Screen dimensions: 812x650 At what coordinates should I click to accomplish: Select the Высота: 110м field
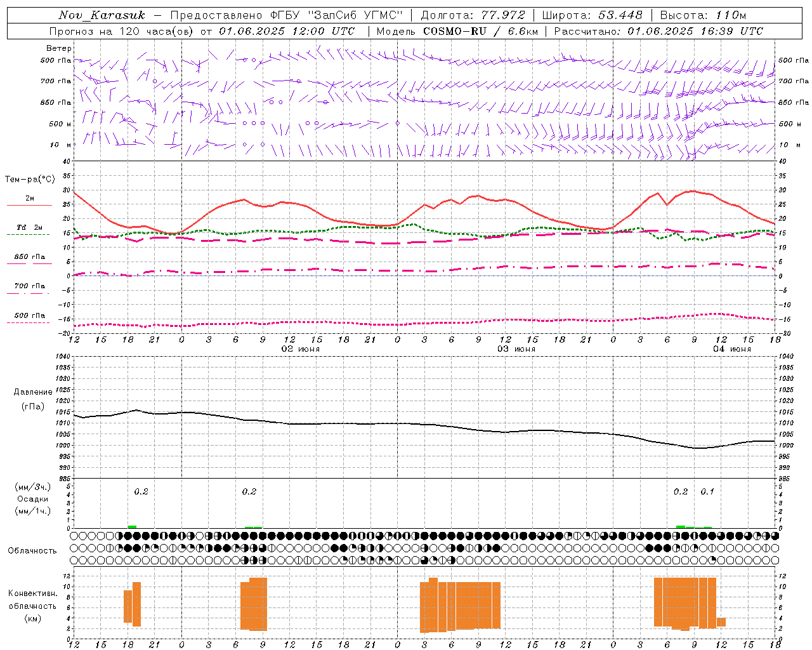click(x=703, y=15)
